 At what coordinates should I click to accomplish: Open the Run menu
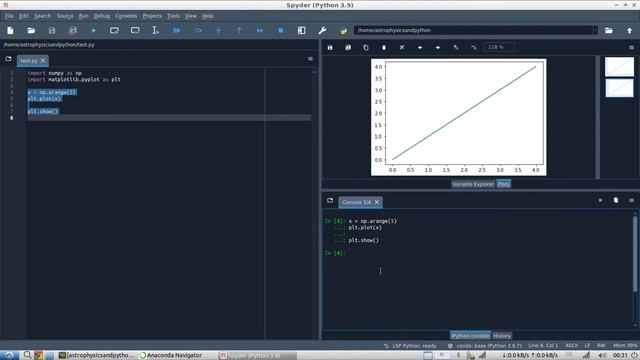pyautogui.click(x=83, y=16)
